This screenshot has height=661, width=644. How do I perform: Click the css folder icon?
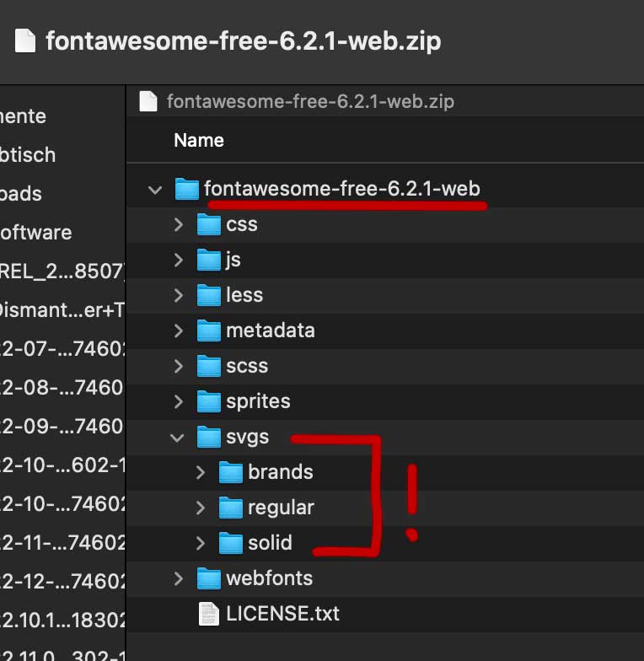click(209, 224)
